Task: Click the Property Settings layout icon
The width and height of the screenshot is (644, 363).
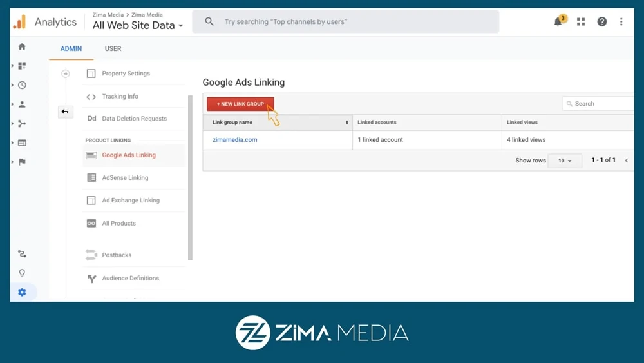Action: pyautogui.click(x=91, y=74)
